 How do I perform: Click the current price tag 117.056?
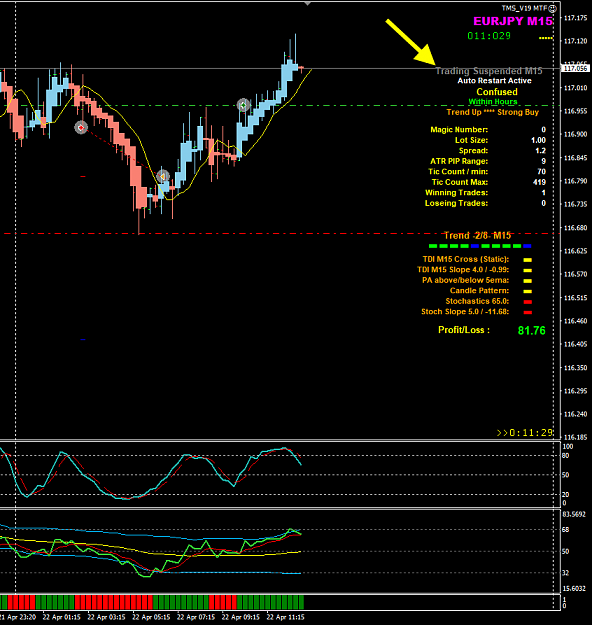coord(575,69)
